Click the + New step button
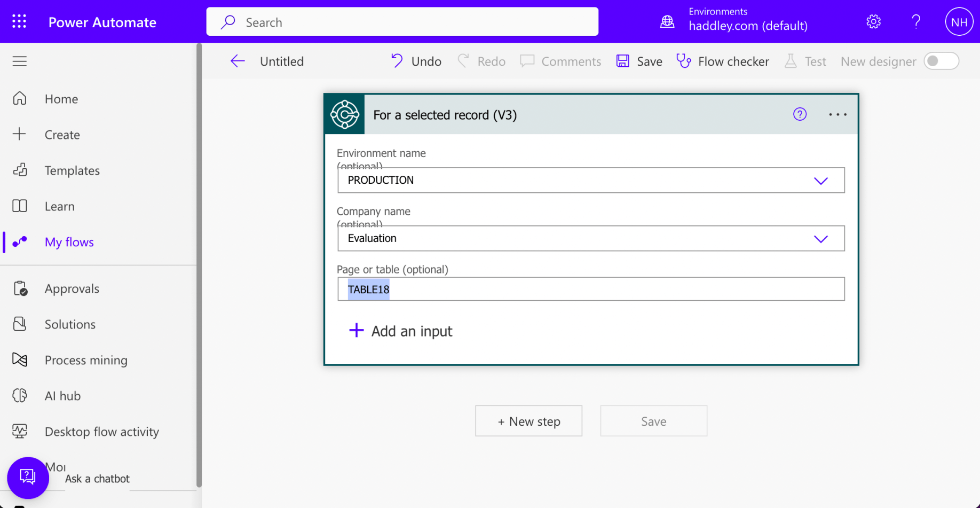This screenshot has height=508, width=980. click(528, 421)
